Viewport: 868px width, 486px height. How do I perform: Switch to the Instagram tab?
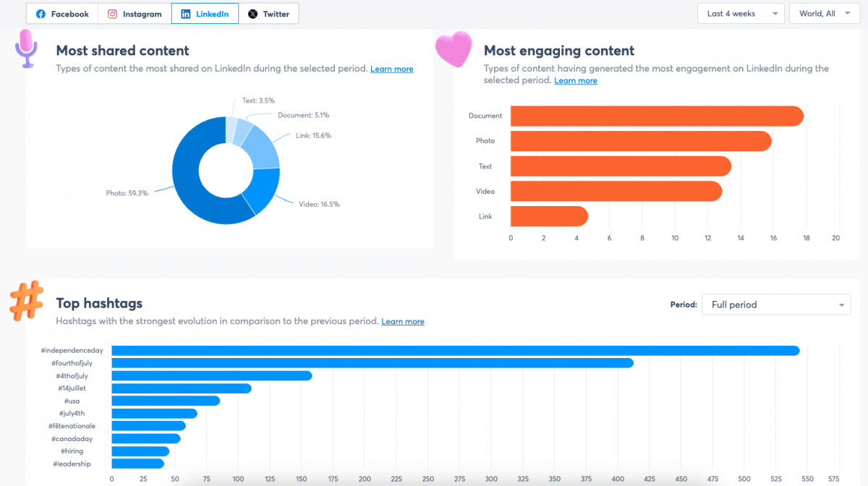coord(134,13)
